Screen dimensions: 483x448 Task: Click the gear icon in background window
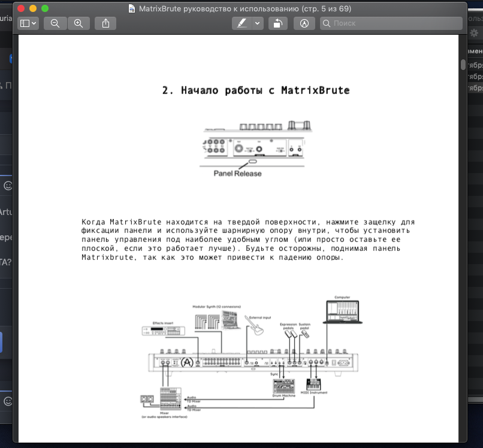(474, 33)
